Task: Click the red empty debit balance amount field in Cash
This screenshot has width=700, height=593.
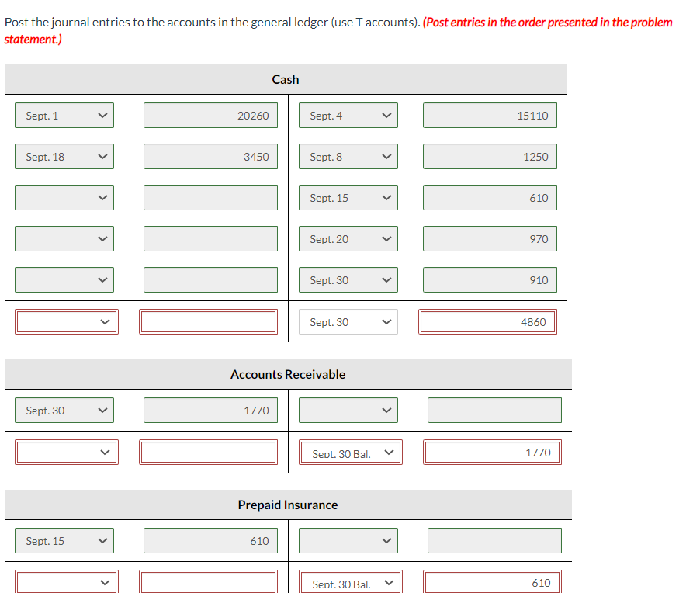Action: point(209,322)
